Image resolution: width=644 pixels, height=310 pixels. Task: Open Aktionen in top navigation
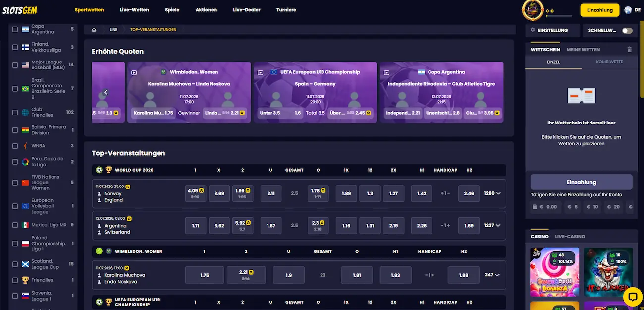[x=206, y=10]
